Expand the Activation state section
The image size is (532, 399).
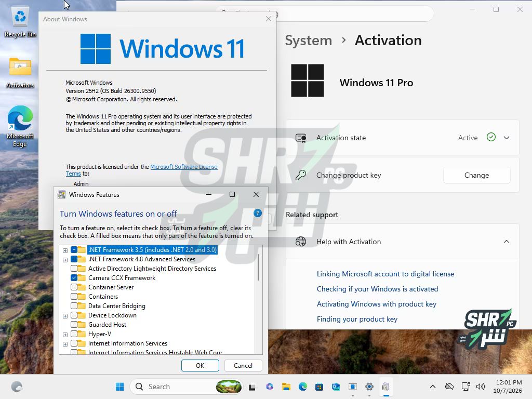507,138
